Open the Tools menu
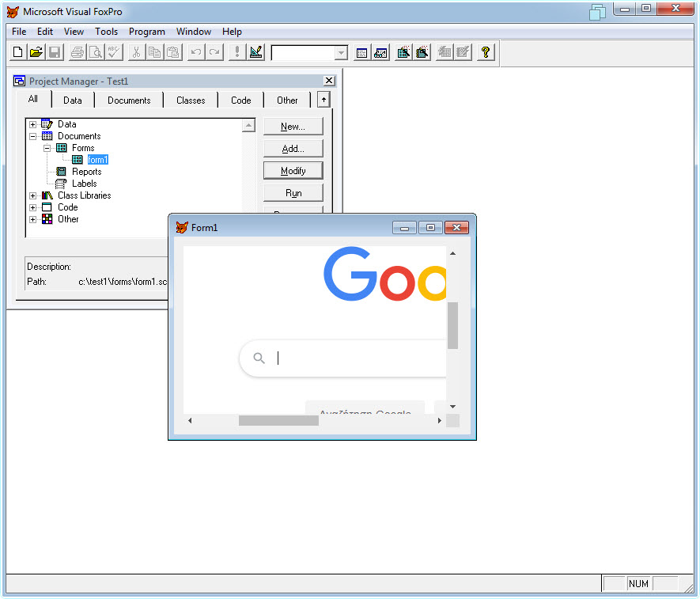This screenshot has width=700, height=599. click(x=106, y=32)
